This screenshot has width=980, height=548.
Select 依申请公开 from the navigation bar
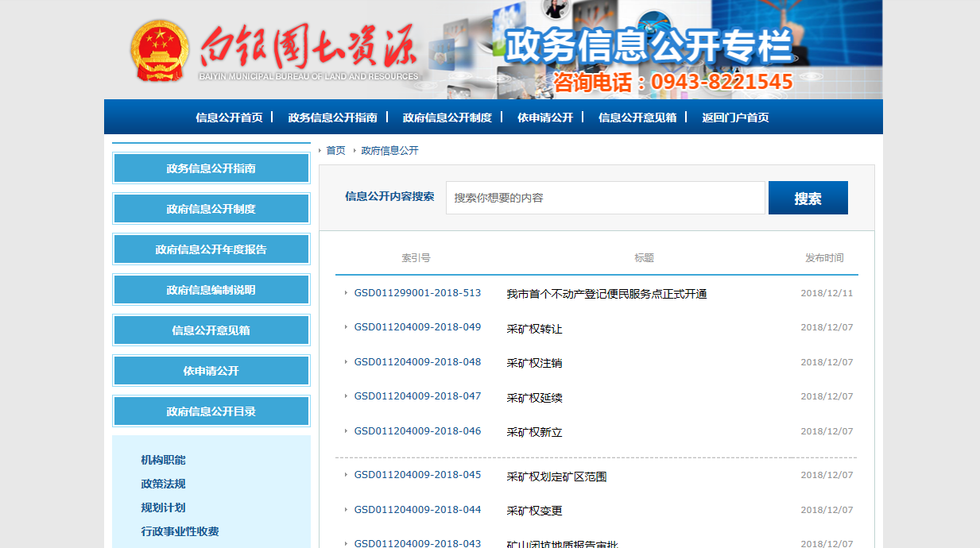[x=548, y=116]
